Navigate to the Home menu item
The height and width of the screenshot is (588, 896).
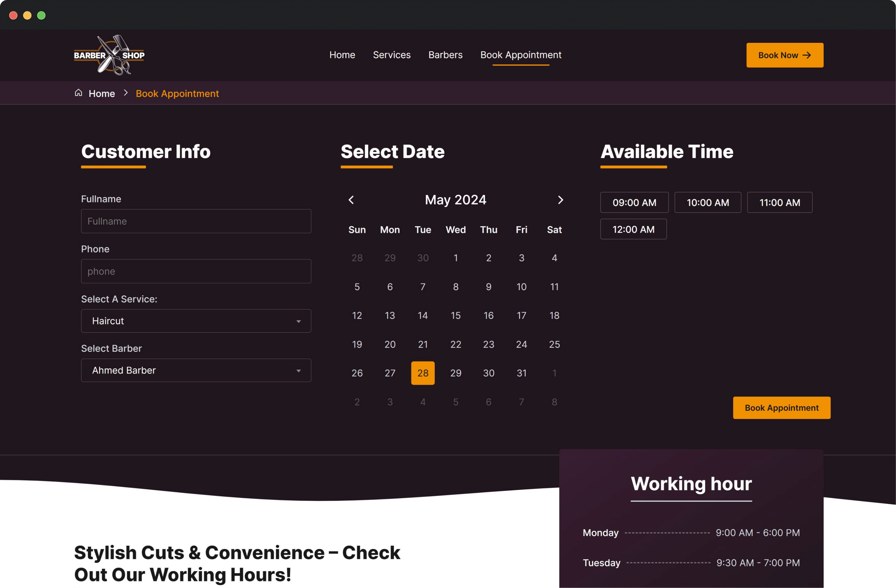[x=342, y=55]
